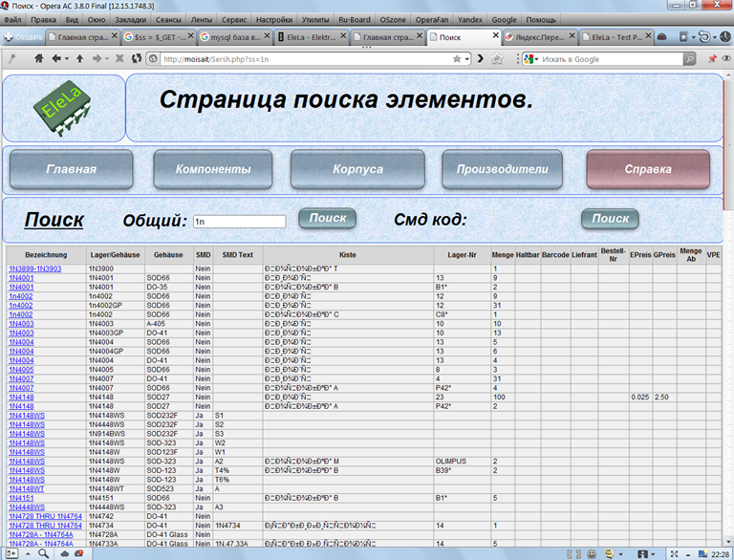
Task: Click the red pin icon in toolbar
Action: coord(712,58)
